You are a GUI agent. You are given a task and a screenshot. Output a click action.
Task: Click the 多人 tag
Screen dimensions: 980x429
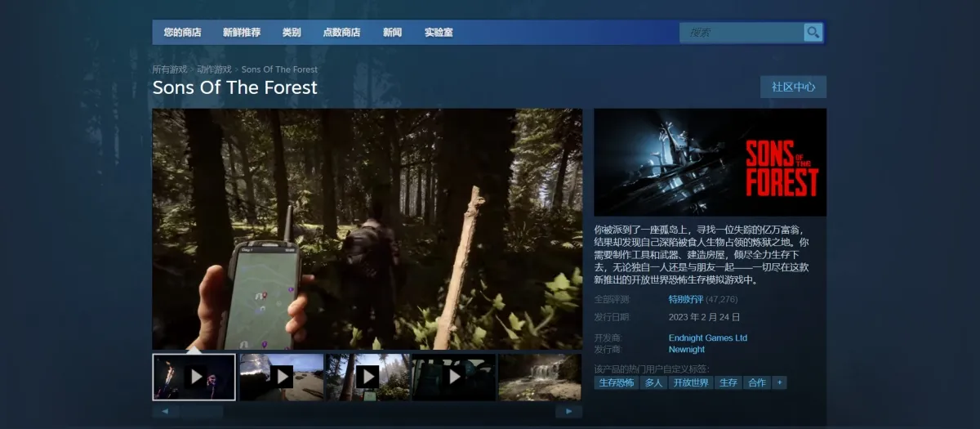click(x=653, y=382)
